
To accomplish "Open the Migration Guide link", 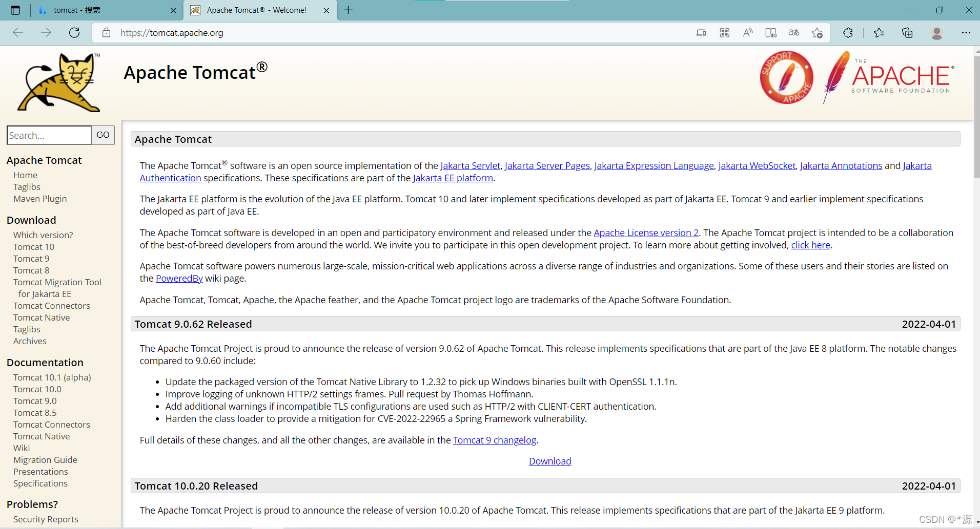I will (x=45, y=460).
